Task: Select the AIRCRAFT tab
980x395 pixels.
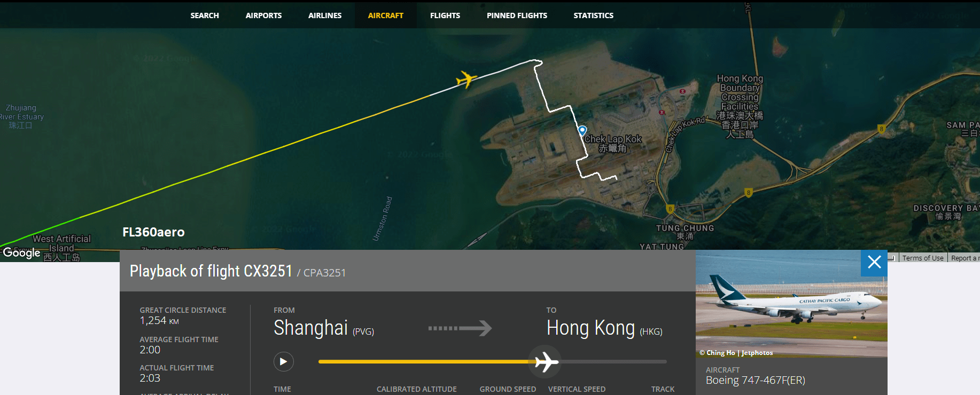Action: [x=386, y=15]
